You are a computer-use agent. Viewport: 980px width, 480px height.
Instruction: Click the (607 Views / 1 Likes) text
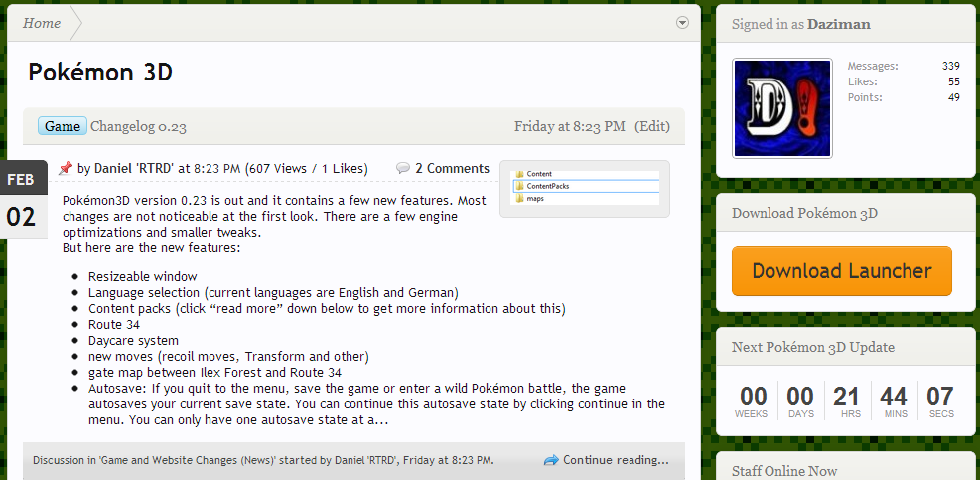click(307, 168)
